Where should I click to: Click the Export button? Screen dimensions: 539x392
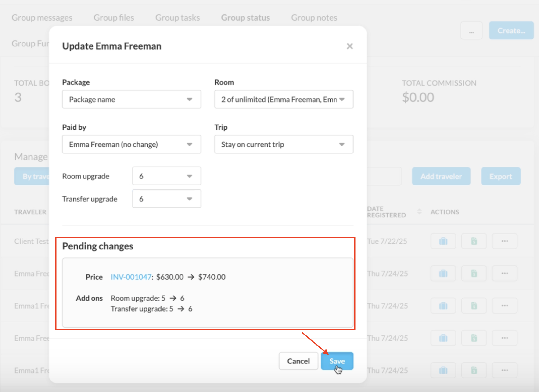[x=500, y=176]
